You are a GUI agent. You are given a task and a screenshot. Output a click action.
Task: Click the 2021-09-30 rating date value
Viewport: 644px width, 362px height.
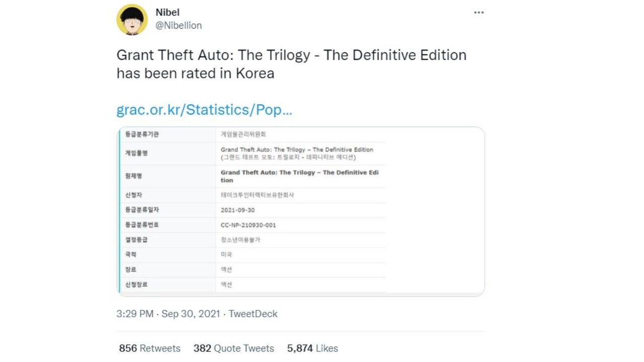tap(237, 210)
